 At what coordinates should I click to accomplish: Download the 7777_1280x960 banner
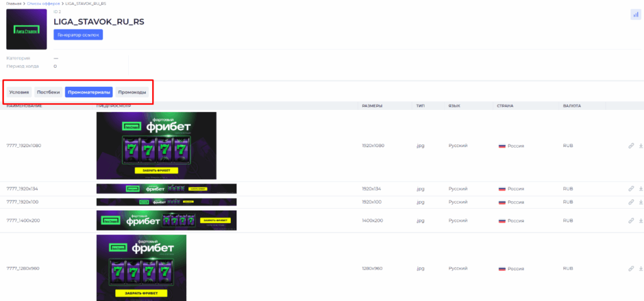point(641,268)
